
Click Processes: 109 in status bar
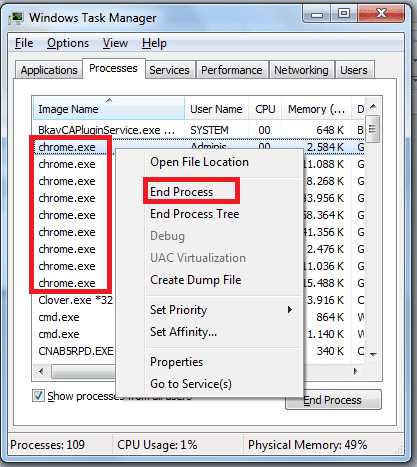[48, 445]
